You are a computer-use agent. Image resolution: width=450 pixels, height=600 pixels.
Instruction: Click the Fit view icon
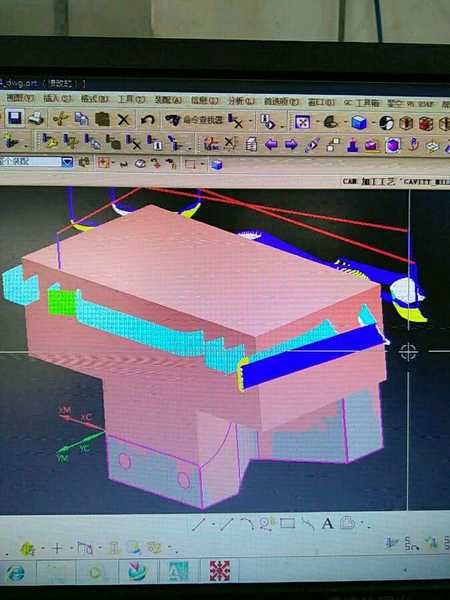click(x=302, y=122)
